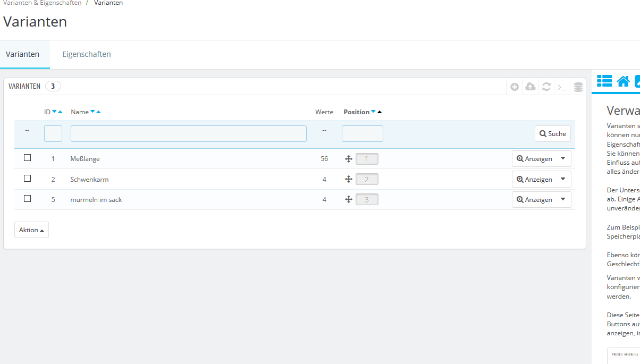Open help thumbnail in side panel
This screenshot has height=364, width=640.
(624, 355)
